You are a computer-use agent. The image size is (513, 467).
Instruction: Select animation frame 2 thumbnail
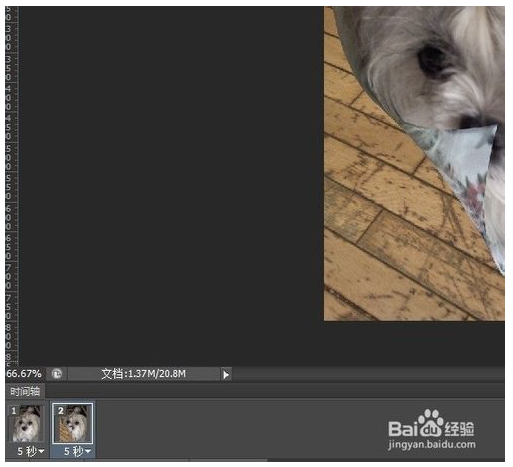73,423
